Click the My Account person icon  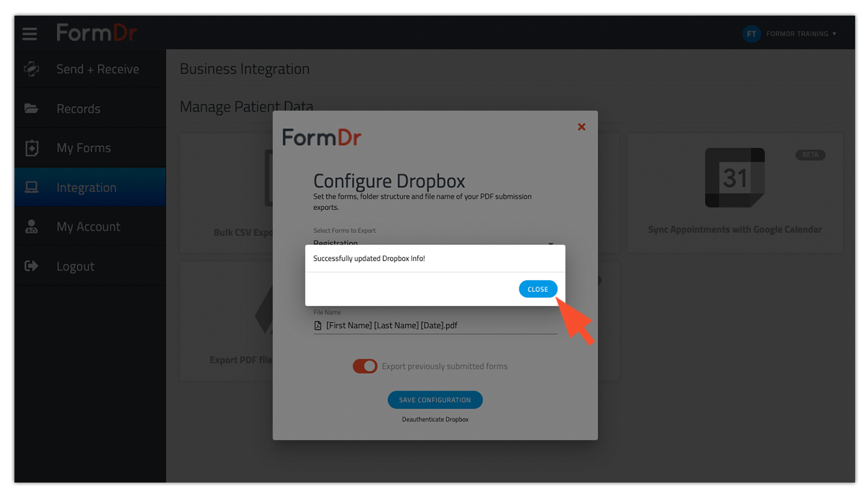(x=31, y=226)
